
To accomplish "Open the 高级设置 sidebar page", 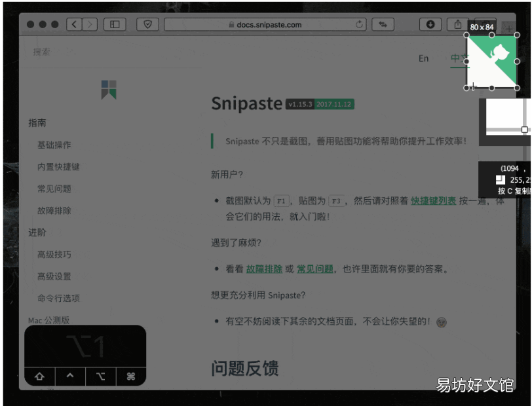I will click(54, 276).
